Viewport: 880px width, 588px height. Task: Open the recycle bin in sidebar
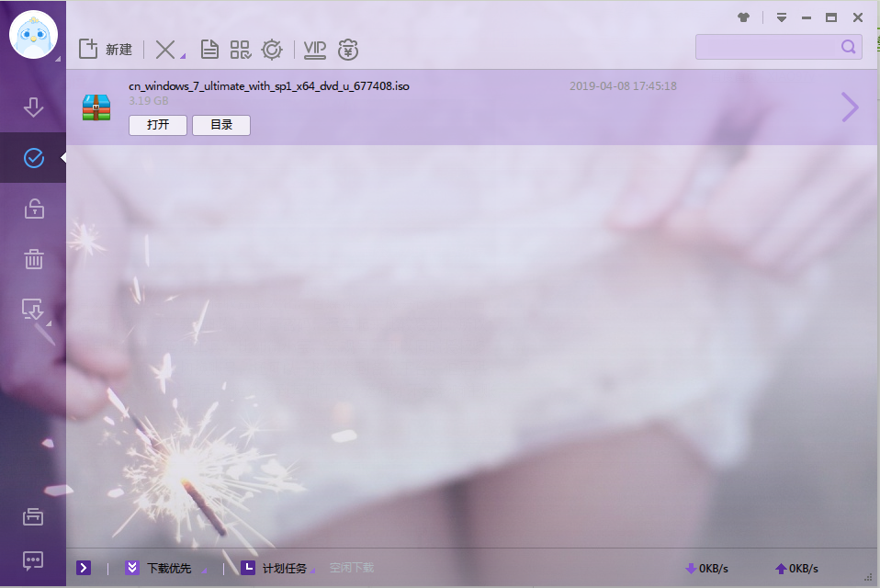[x=33, y=259]
